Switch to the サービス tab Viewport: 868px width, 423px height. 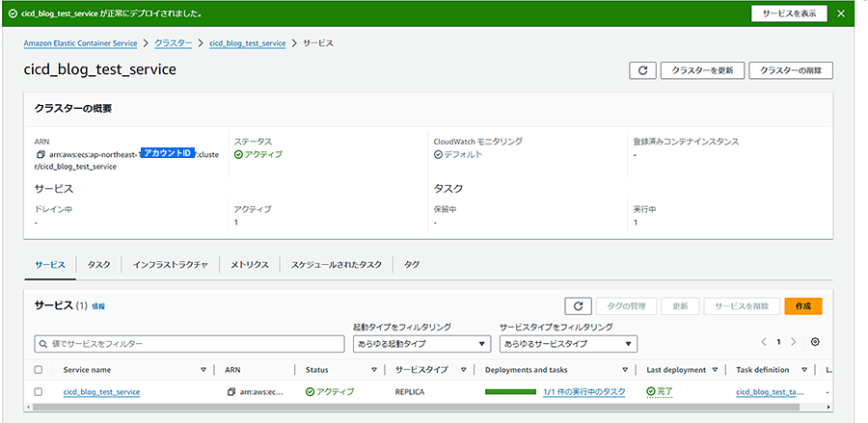(x=50, y=265)
